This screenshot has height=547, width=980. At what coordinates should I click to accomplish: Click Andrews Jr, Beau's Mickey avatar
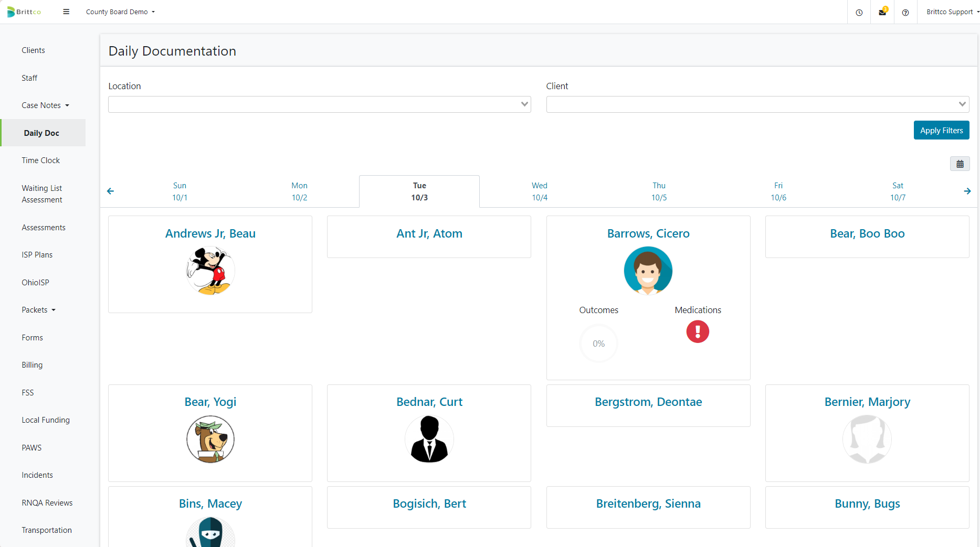point(210,271)
